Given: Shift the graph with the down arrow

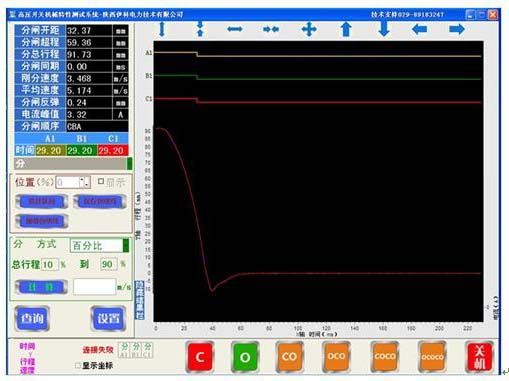Looking at the screenshot, I should pos(384,29).
